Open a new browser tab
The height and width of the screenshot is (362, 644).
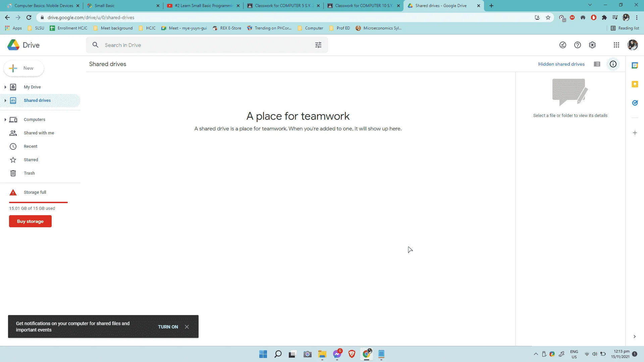click(x=491, y=6)
